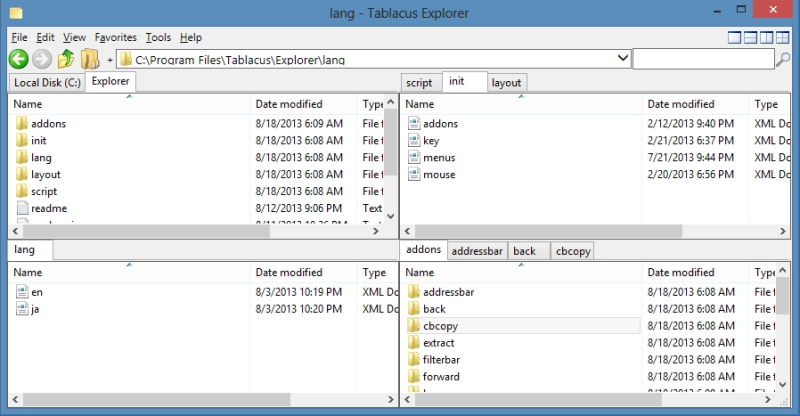The width and height of the screenshot is (800, 416).
Task: Switch to vertical split layout icon
Action: click(766, 37)
